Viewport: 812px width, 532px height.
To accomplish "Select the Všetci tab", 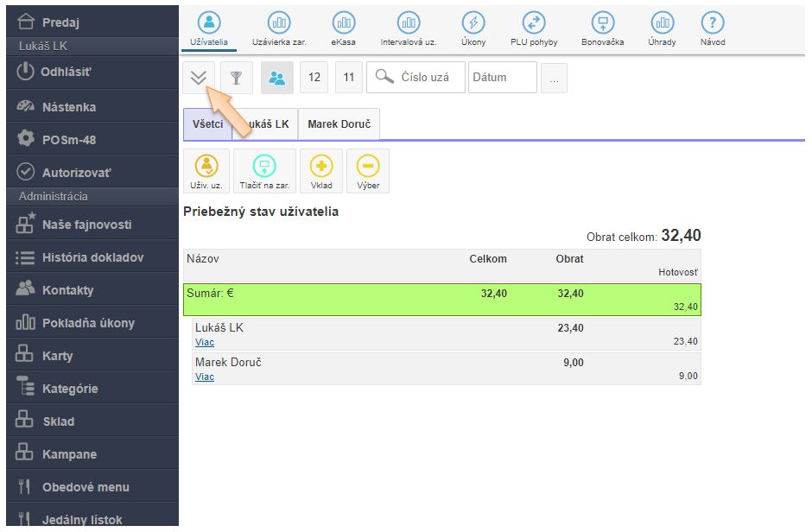I will 207,124.
